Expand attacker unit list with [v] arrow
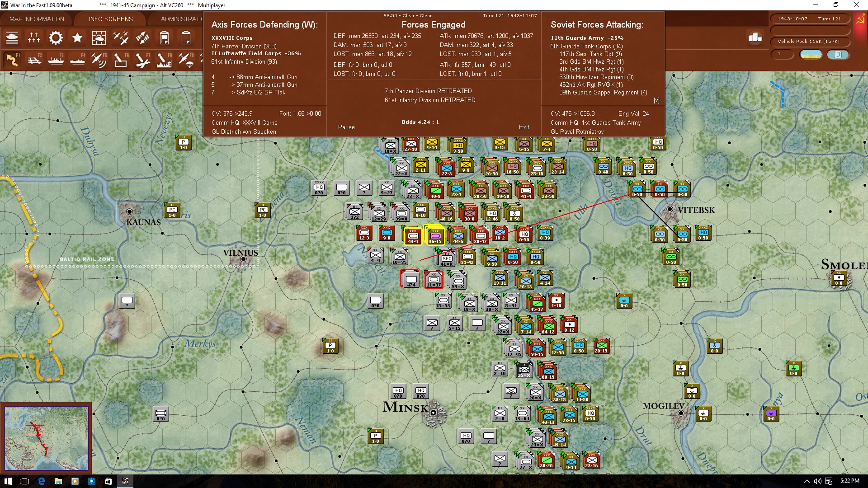 click(656, 100)
